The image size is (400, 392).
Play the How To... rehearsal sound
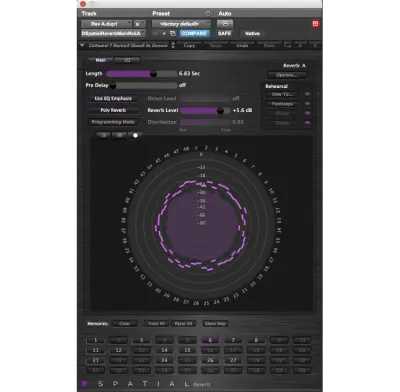[x=282, y=94]
